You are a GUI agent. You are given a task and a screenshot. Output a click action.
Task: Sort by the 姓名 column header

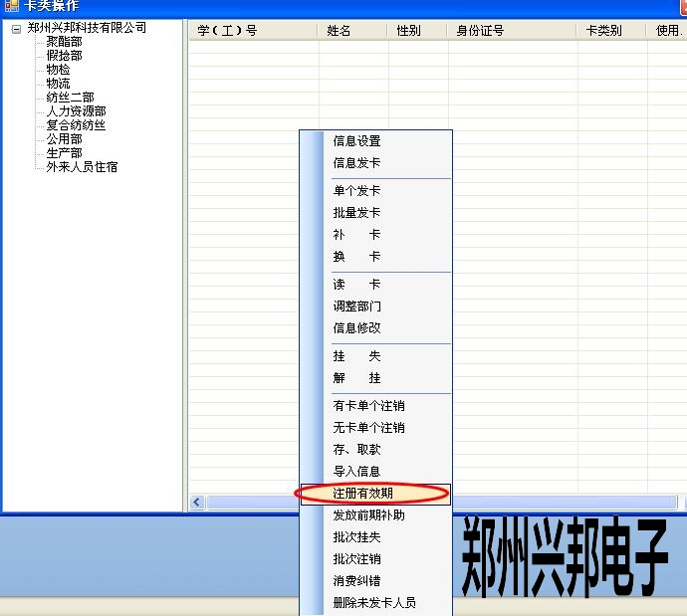point(340,31)
